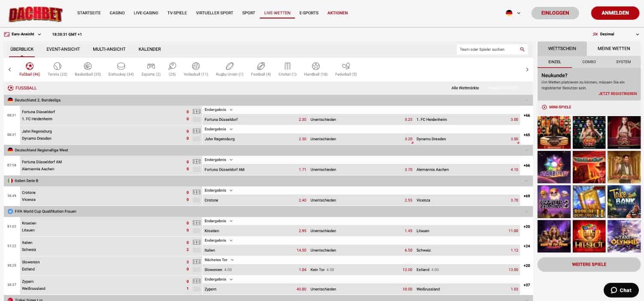Select the Combo bet type tab
This screenshot has width=644, height=301.
pos(589,62)
